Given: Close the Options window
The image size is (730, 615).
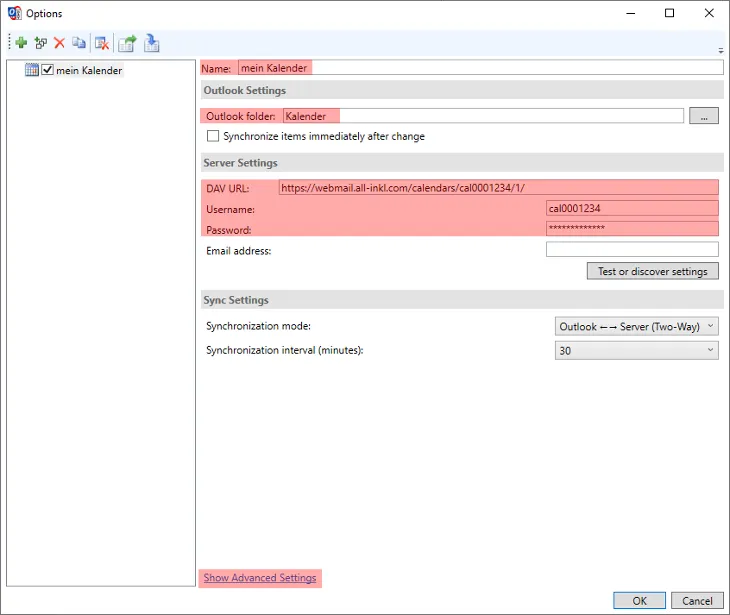Looking at the screenshot, I should (709, 13).
